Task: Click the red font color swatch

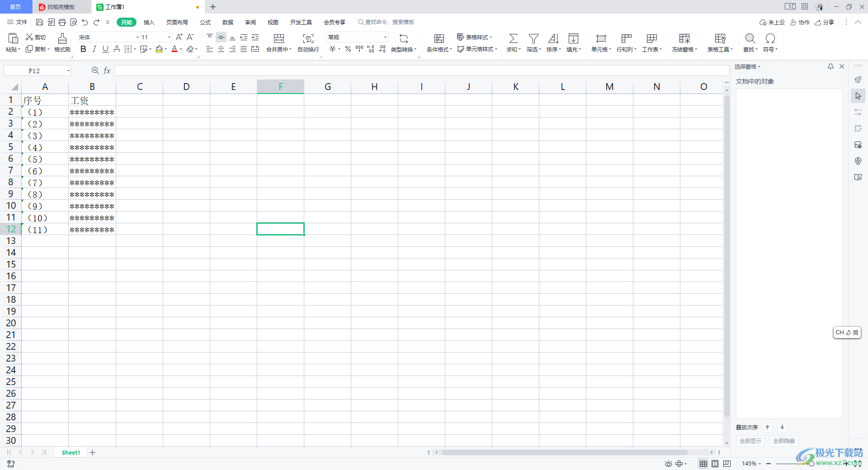Action: point(175,49)
